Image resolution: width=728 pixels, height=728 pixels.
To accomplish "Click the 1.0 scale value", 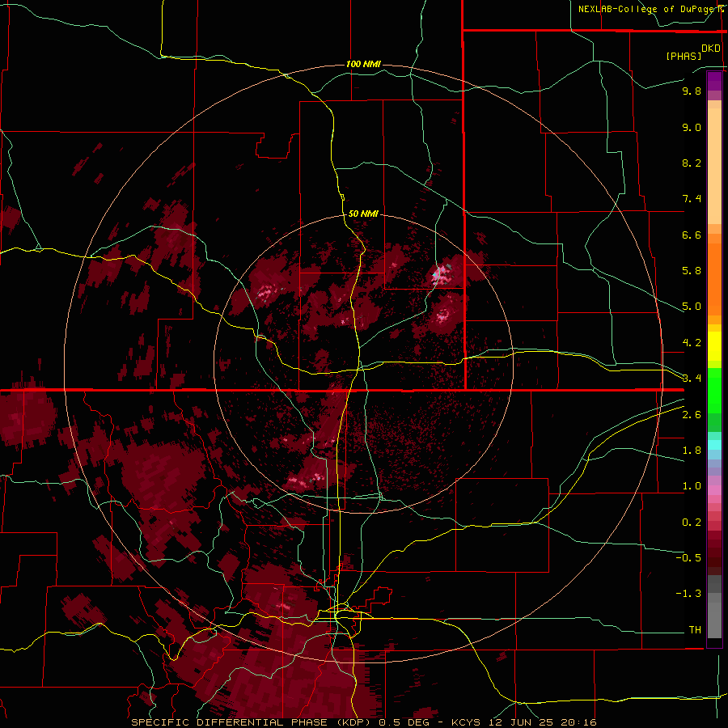I will tap(692, 486).
